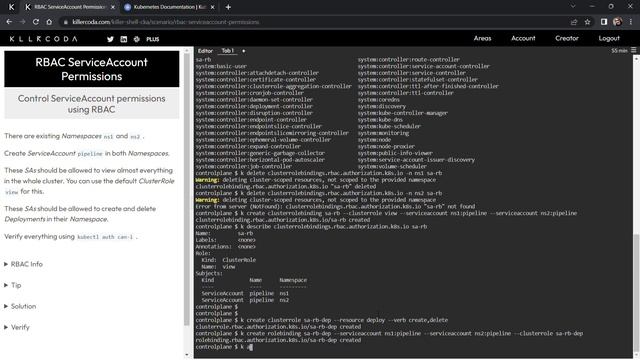
Task: Expand the Verify section
Action: coord(17,327)
